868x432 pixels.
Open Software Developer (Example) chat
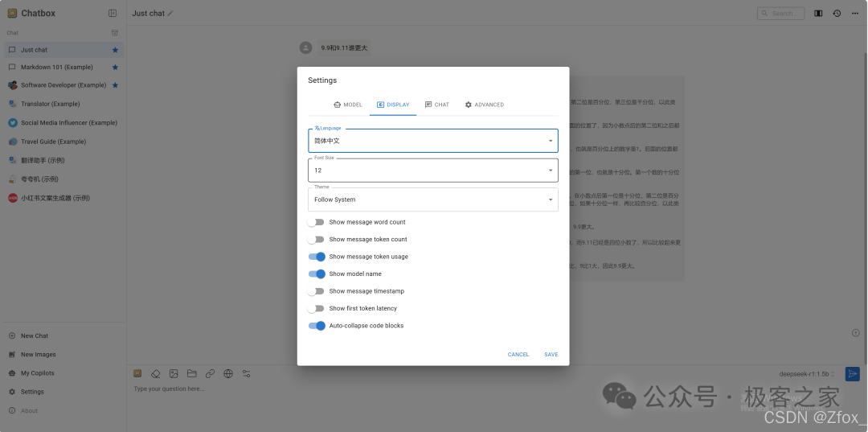63,85
